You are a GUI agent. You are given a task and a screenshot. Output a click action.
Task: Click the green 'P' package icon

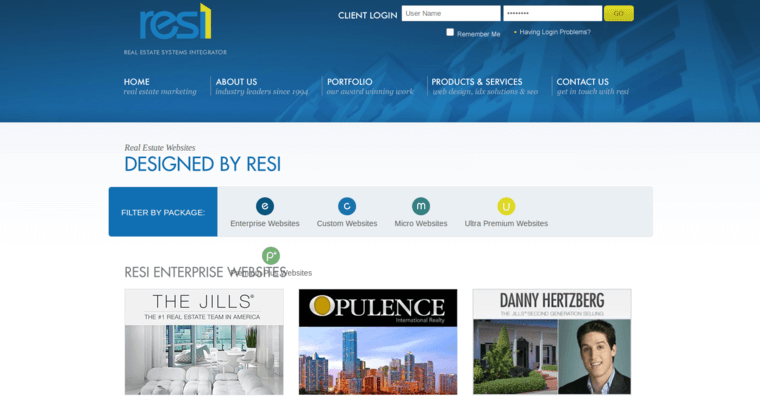pos(271,256)
